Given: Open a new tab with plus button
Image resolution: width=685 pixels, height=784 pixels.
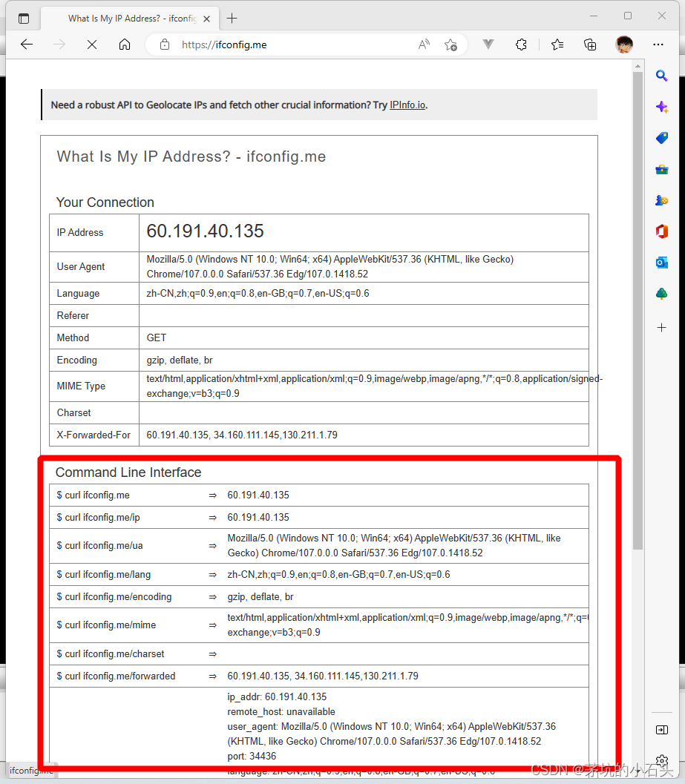Looking at the screenshot, I should point(232,19).
